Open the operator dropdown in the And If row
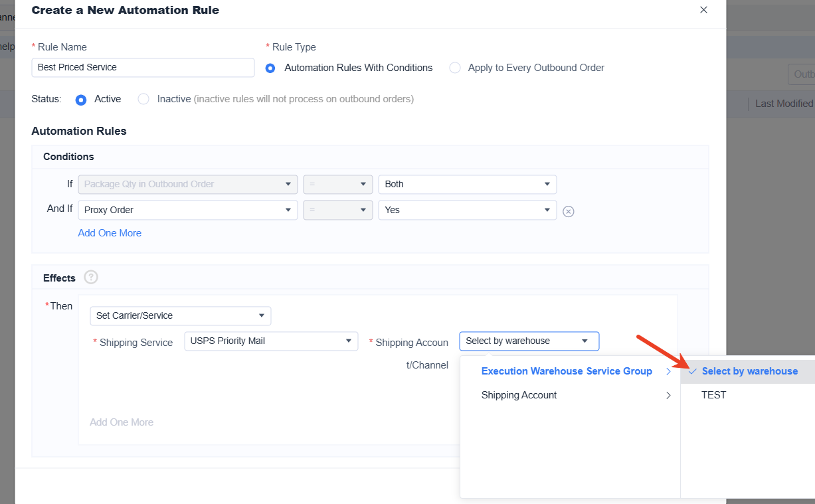Viewport: 815px width, 504px height. coord(338,210)
